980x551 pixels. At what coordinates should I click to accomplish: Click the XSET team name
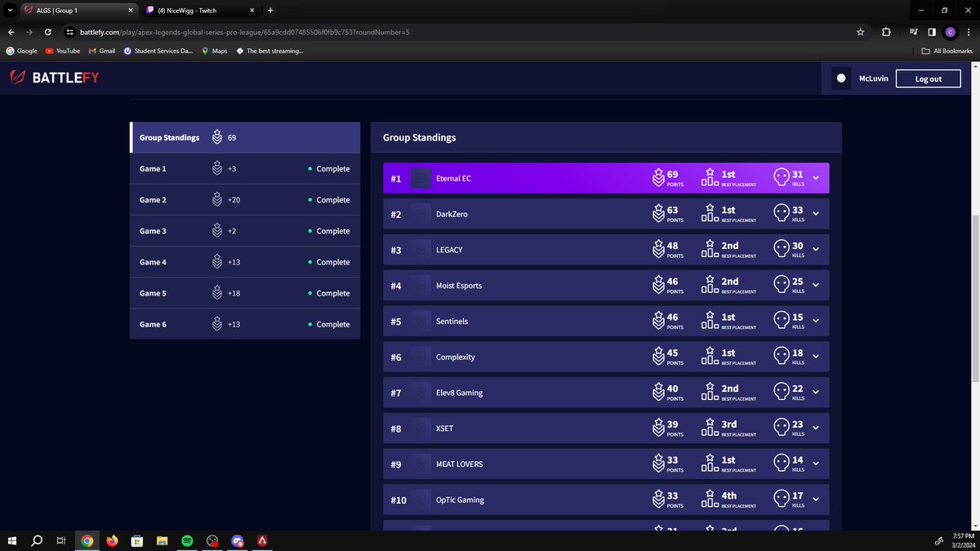(446, 429)
